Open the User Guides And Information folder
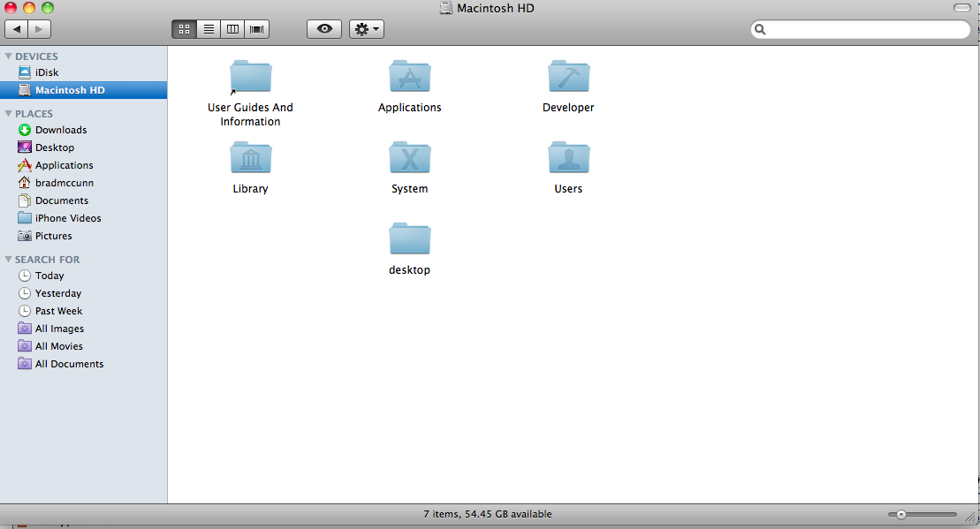Screen dimensions: 980x529 (x=251, y=77)
